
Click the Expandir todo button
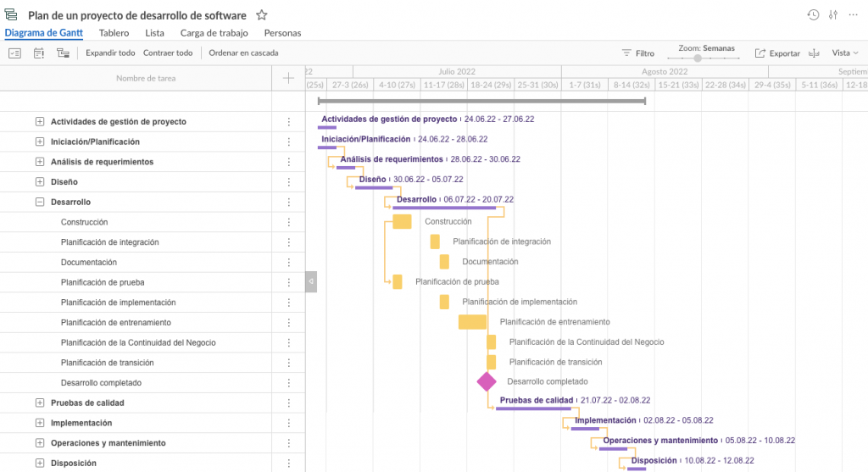click(x=110, y=53)
